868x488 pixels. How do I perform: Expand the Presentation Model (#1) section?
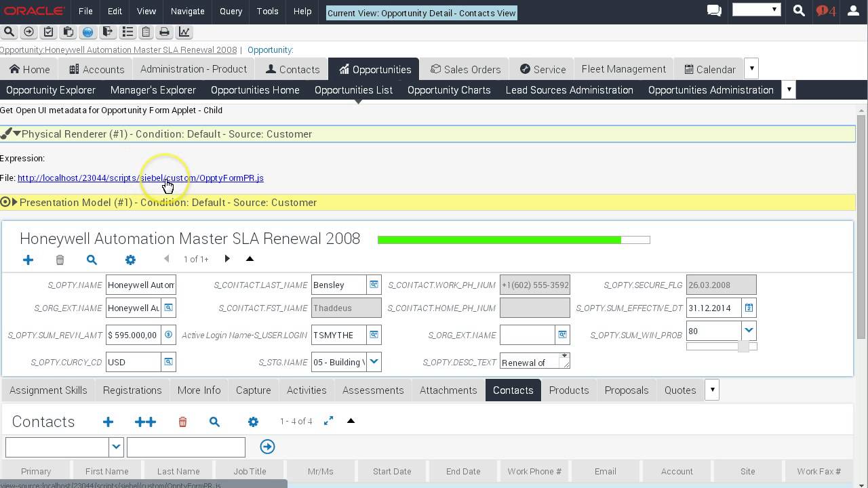15,202
